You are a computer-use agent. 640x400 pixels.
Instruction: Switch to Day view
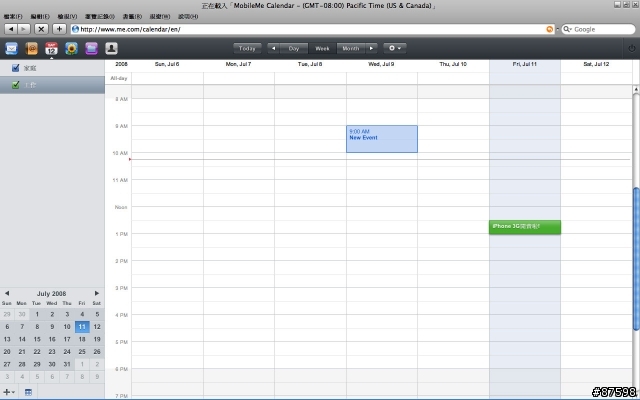click(x=293, y=47)
